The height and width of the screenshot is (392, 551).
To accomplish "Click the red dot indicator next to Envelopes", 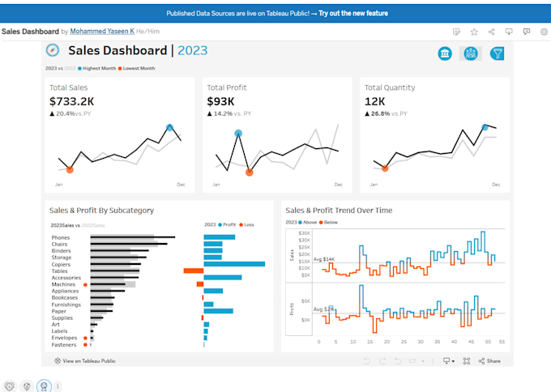I will pos(85,339).
